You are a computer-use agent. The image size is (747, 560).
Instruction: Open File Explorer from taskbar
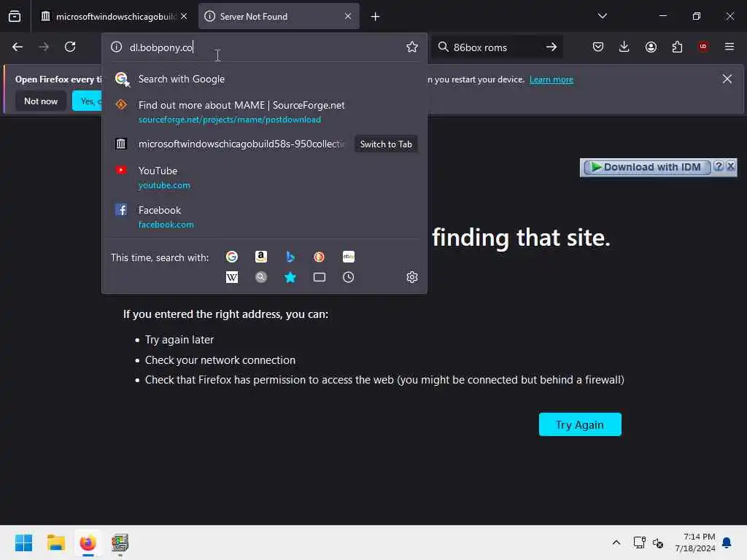(55, 542)
